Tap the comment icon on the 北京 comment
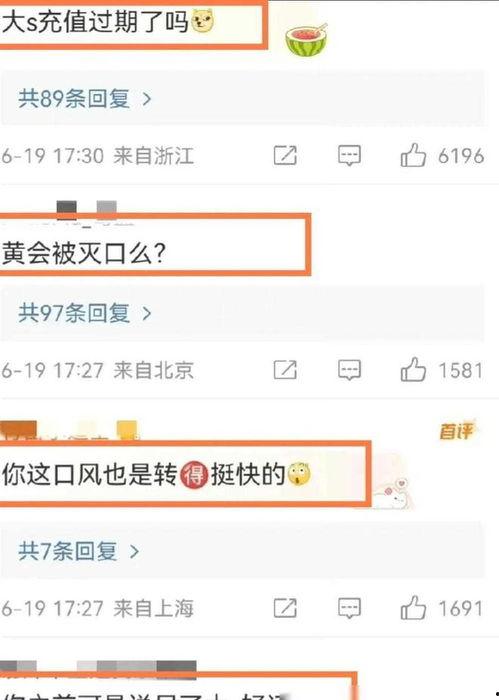The height and width of the screenshot is (700, 499). click(x=349, y=370)
